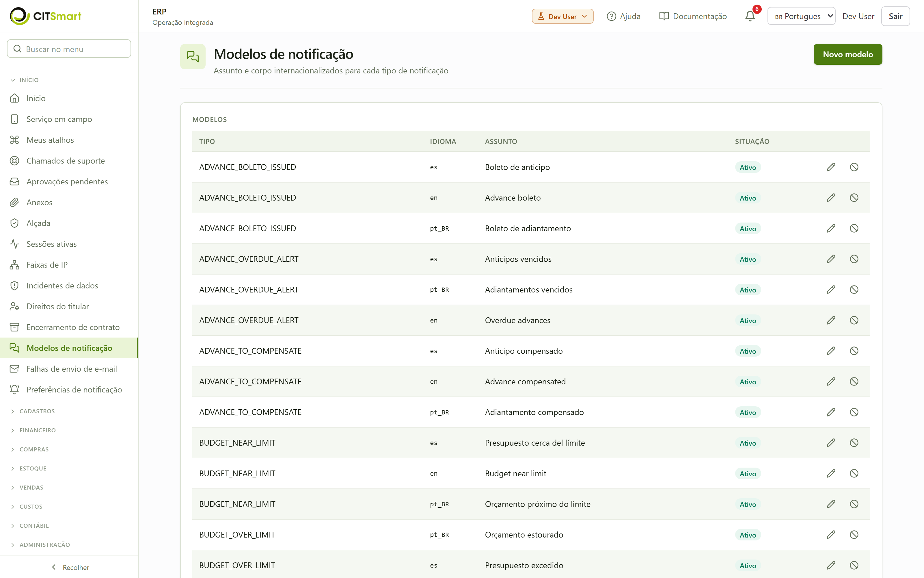This screenshot has width=924, height=578.
Task: Go to Chamados de suporte
Action: tap(69, 161)
